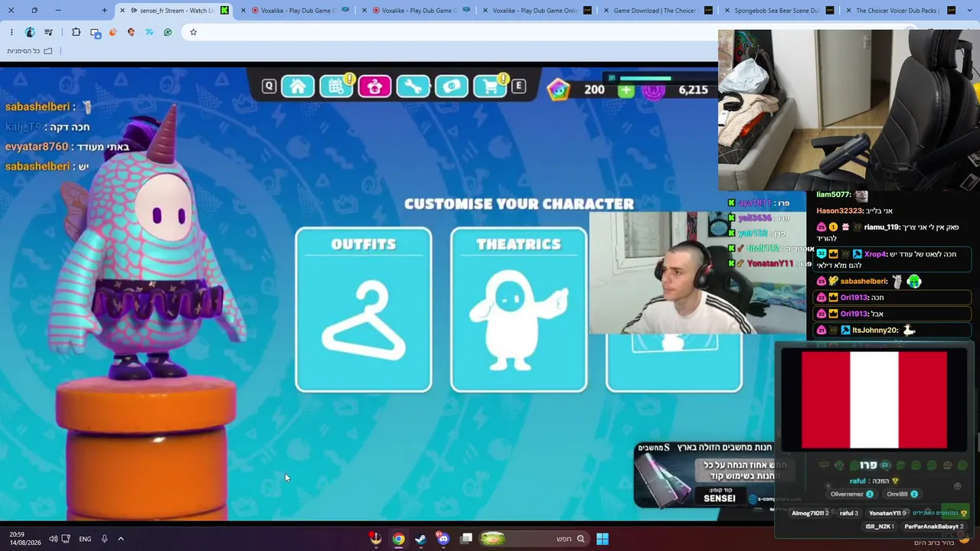Image resolution: width=980 pixels, height=551 pixels.
Task: Open the extensions puzzle icon
Action: (76, 32)
